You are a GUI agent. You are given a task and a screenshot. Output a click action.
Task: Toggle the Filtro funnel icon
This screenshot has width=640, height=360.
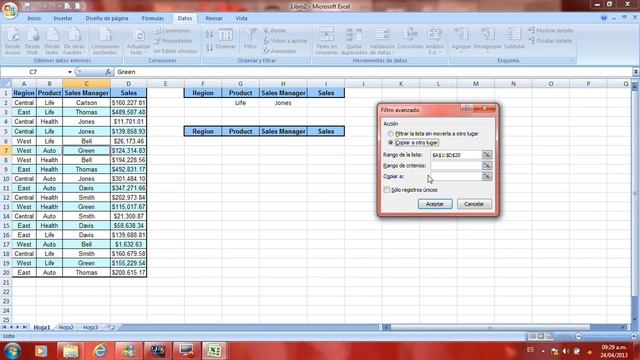tap(250, 40)
